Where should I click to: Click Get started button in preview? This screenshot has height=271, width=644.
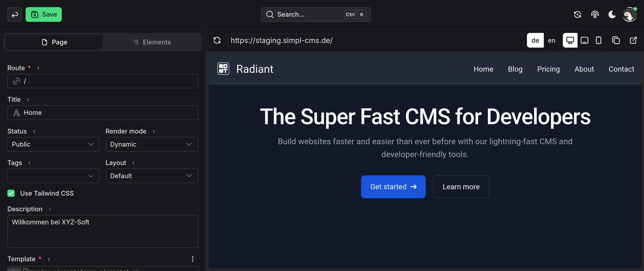pyautogui.click(x=393, y=187)
